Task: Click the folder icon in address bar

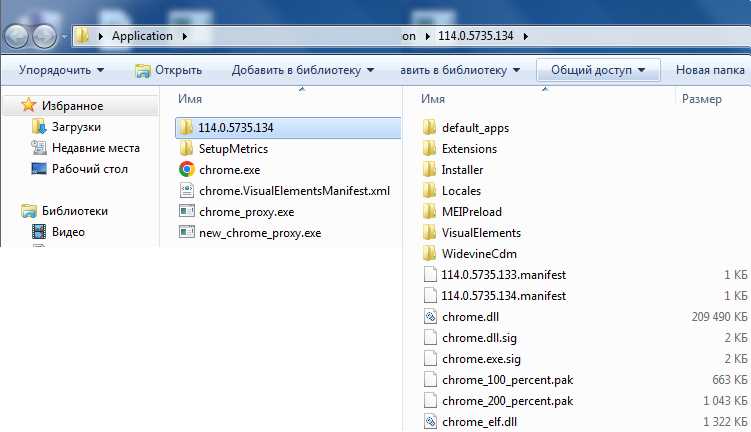Action: (x=82, y=36)
